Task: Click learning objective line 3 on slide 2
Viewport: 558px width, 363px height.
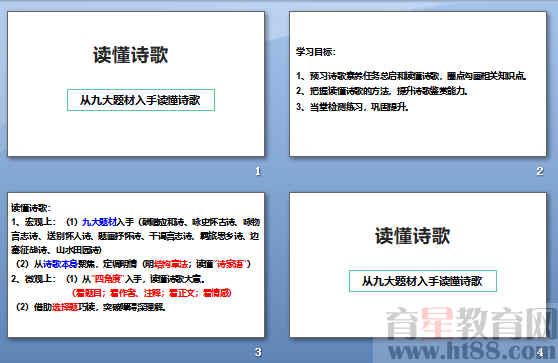Action: pos(352,107)
